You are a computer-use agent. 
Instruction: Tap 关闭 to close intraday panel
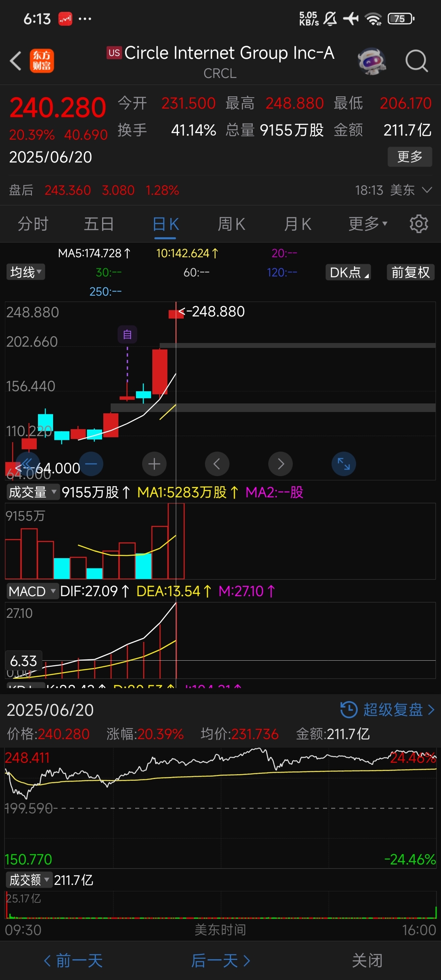tap(367, 961)
